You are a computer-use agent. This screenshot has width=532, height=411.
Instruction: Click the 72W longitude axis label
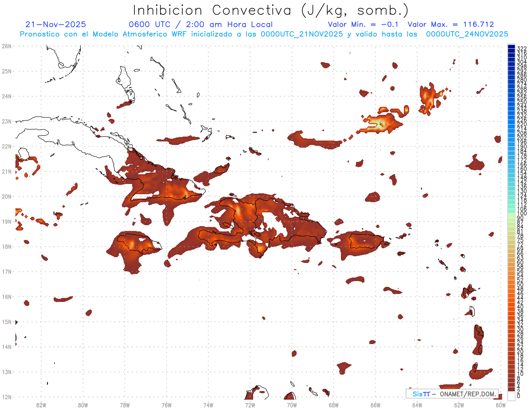pos(250,405)
